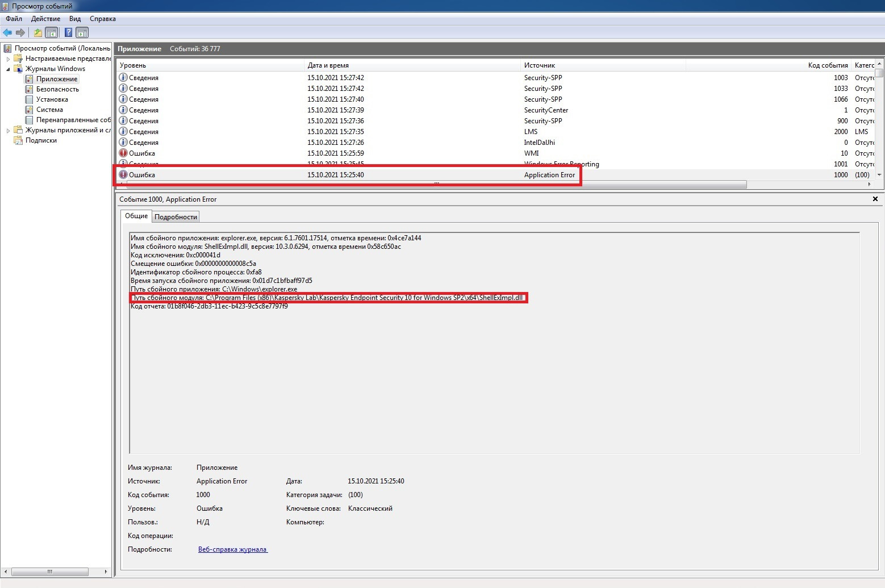
Task: Click info icon of the LMS event row
Action: pos(123,131)
